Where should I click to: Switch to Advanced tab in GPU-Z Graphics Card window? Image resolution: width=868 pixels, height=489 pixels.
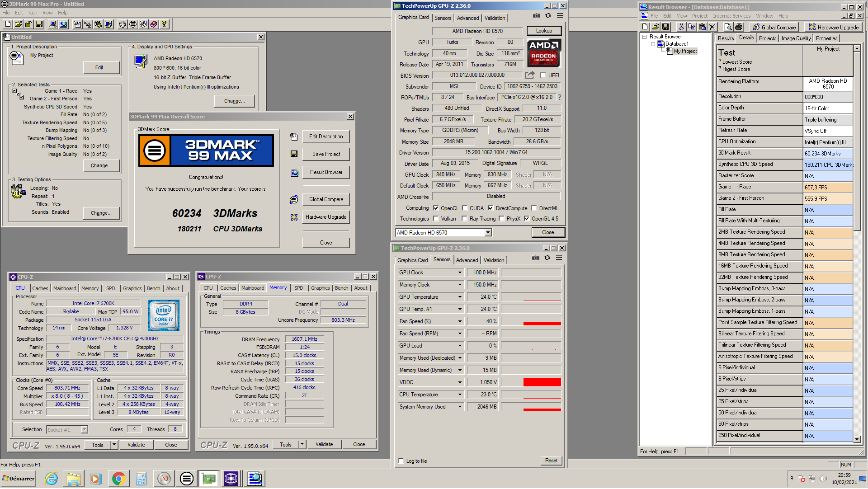tap(468, 18)
